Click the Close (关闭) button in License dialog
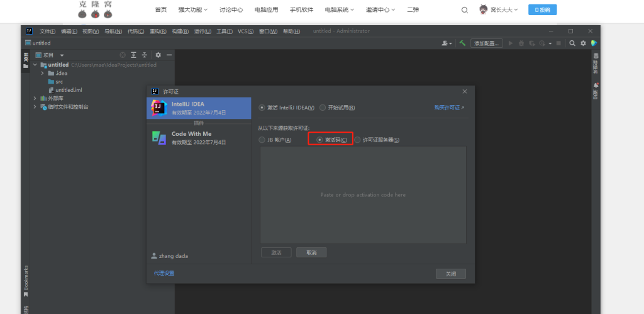This screenshot has height=314, width=644. tap(451, 274)
